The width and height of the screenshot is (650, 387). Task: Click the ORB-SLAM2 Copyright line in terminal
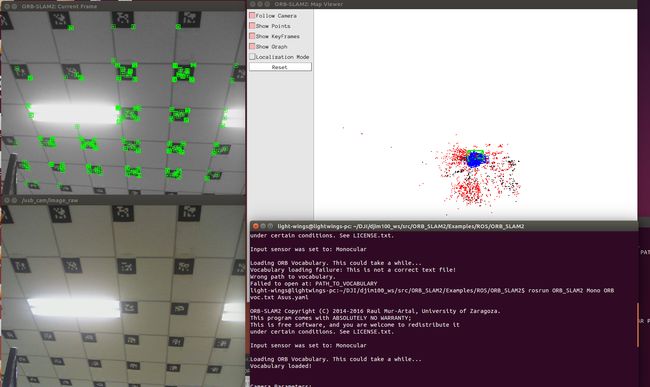(375, 311)
